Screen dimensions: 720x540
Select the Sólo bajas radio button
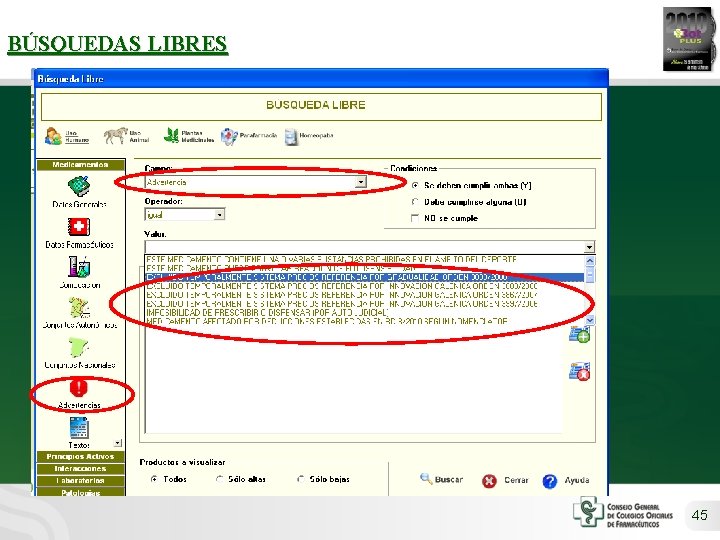[301, 479]
